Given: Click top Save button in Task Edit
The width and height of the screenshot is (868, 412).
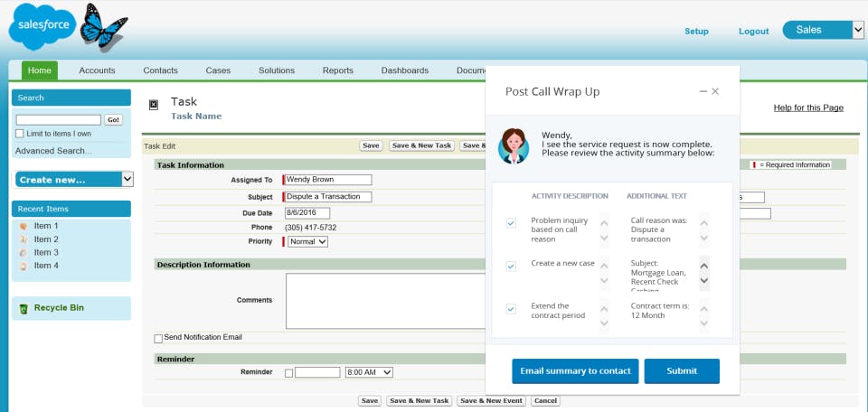Looking at the screenshot, I should coord(371,145).
